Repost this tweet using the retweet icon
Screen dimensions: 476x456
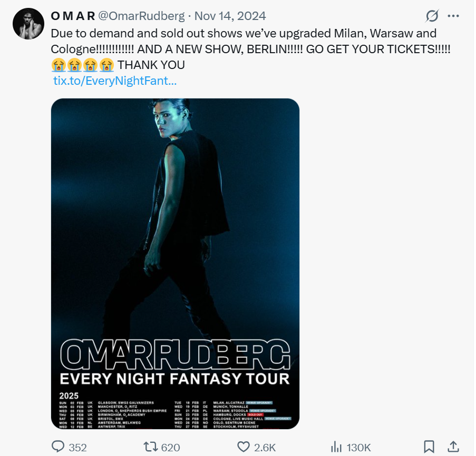(x=151, y=447)
